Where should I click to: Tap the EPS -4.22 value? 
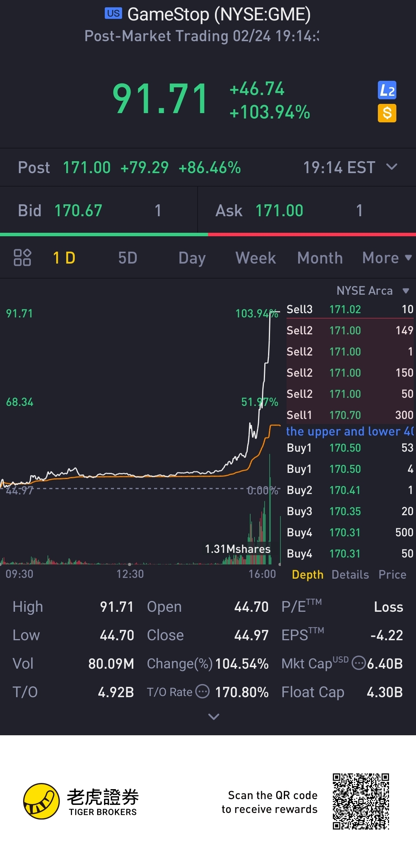point(387,635)
